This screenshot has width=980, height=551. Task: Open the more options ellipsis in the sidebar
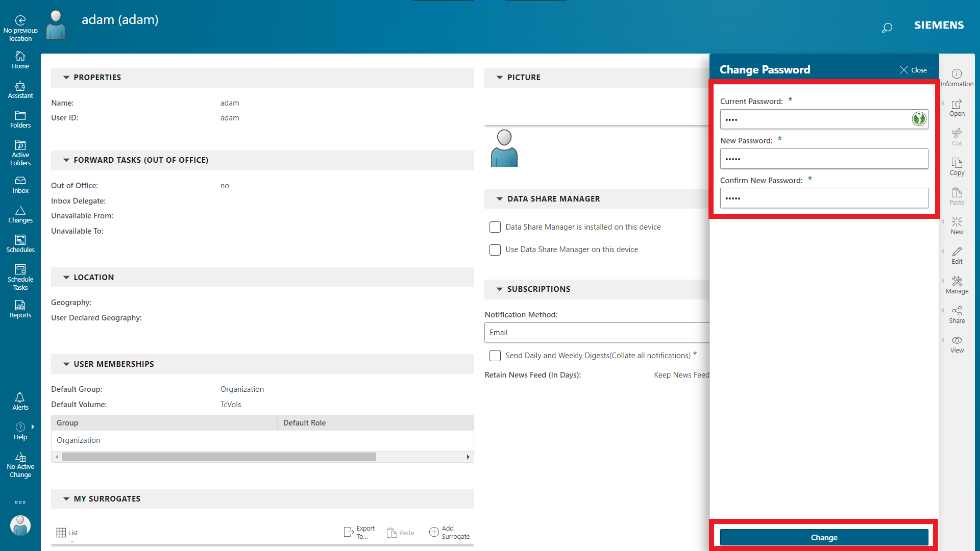point(20,502)
